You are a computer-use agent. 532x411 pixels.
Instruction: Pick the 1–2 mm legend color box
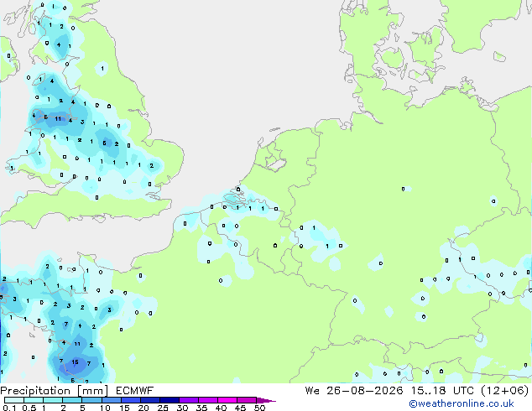click(x=53, y=400)
